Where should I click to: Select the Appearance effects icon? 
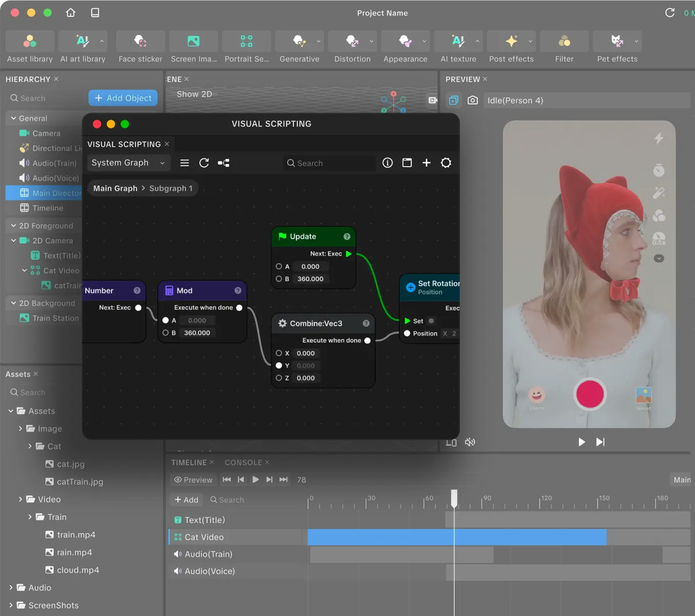tap(405, 41)
